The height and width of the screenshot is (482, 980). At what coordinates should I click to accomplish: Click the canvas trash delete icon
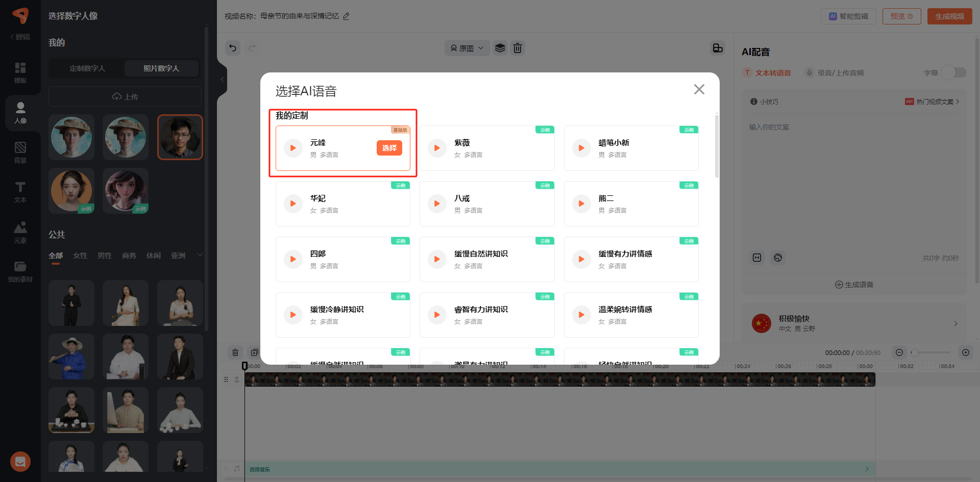[x=518, y=48]
